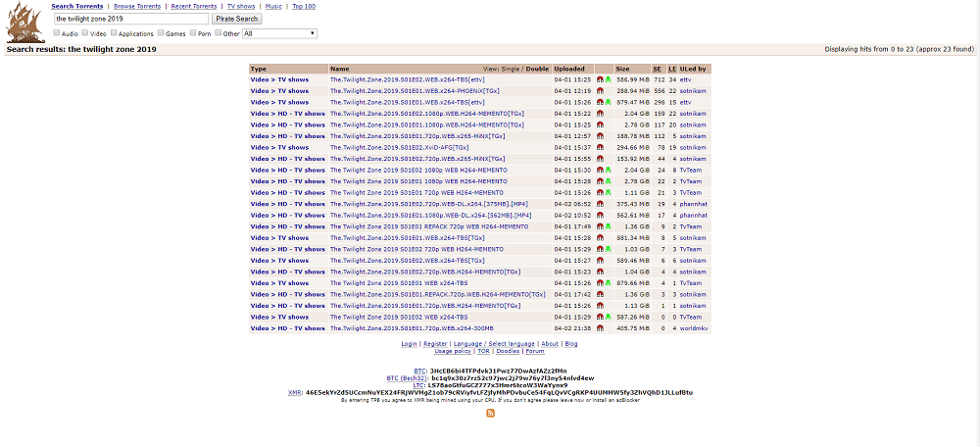Click the orange RSS feed icon
980x447 pixels.
click(491, 413)
